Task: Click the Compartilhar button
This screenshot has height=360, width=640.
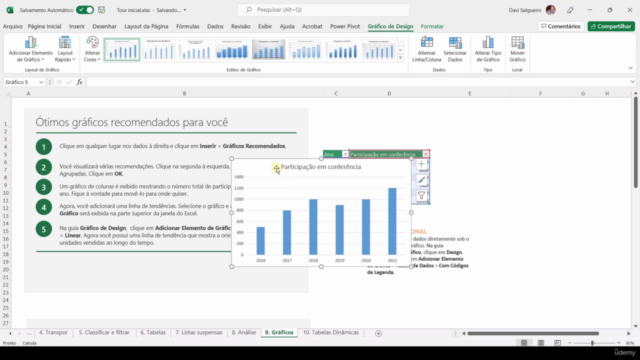Action: [x=611, y=26]
